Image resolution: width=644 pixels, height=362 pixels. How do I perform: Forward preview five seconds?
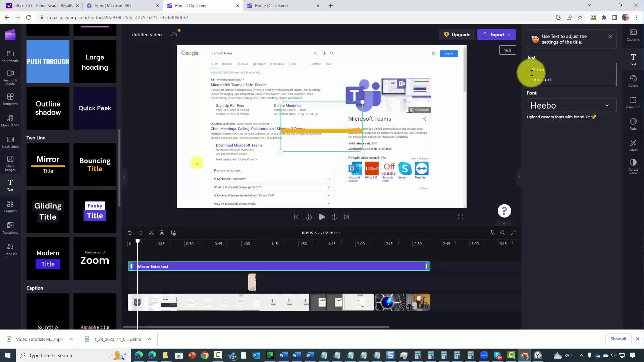334,217
